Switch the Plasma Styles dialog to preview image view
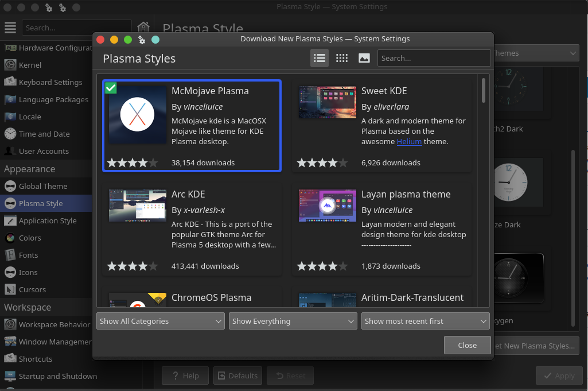 point(364,58)
